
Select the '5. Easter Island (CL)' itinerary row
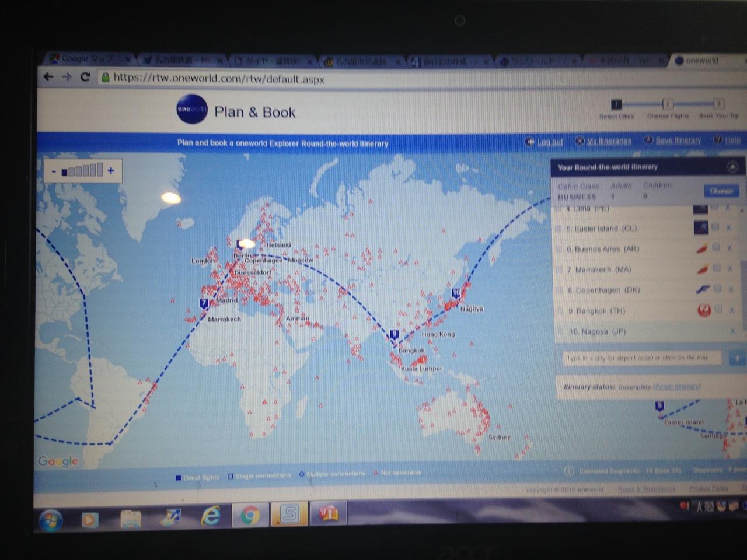[x=644, y=228]
